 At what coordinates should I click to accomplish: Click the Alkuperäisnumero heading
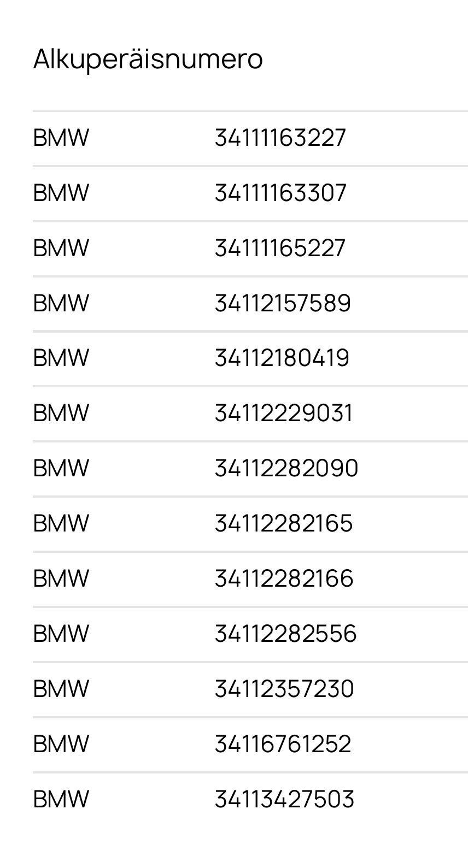click(x=148, y=59)
